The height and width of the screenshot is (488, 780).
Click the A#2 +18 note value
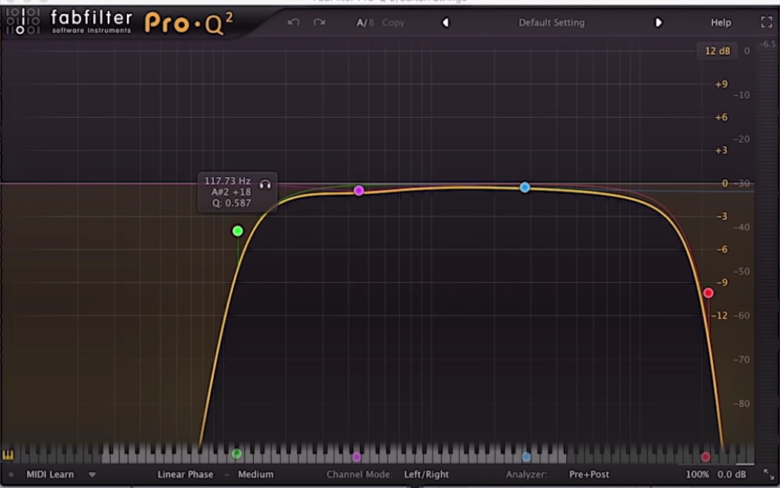(x=231, y=192)
